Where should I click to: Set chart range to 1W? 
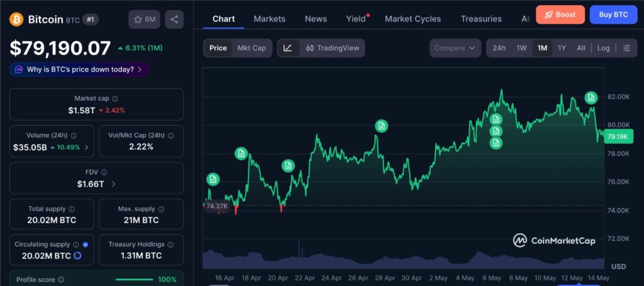(521, 48)
